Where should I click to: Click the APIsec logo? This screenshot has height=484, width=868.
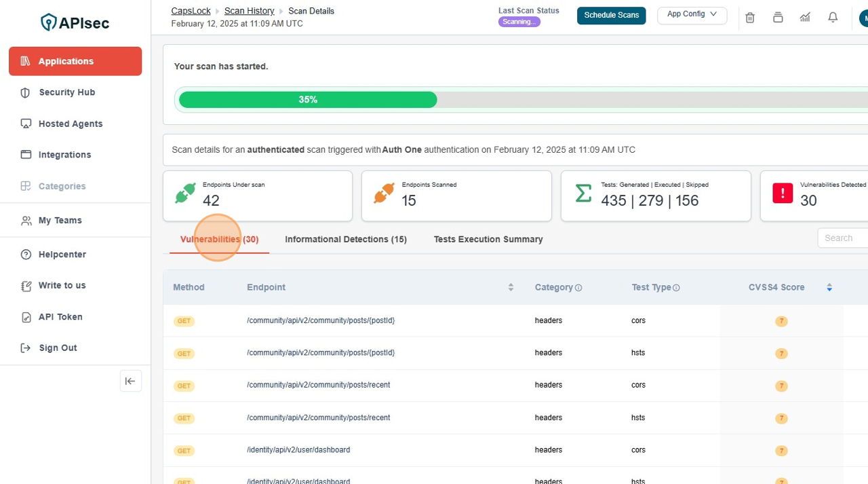75,22
